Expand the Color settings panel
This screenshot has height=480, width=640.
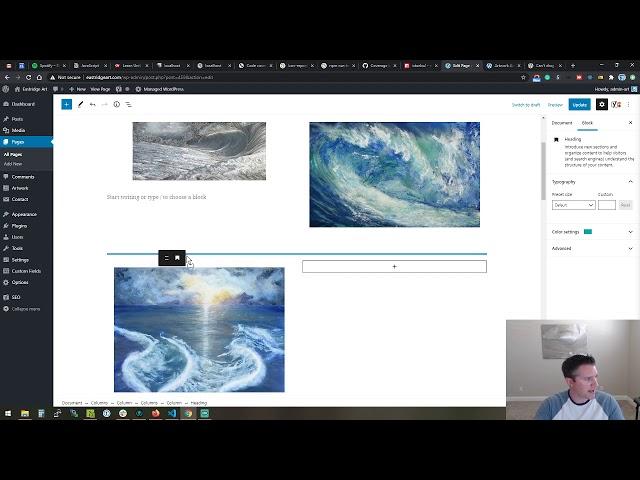pyautogui.click(x=630, y=232)
